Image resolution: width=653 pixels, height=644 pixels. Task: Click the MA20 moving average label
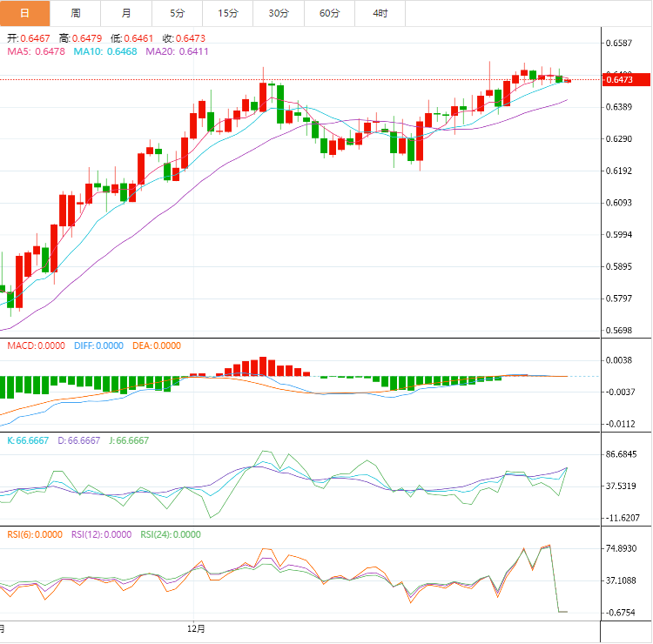click(x=177, y=52)
